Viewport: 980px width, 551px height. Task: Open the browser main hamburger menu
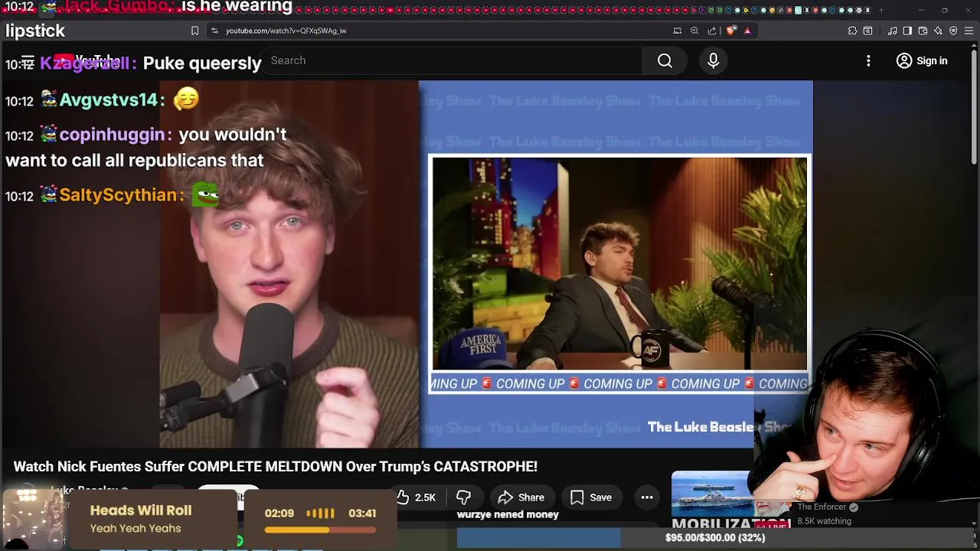(969, 31)
